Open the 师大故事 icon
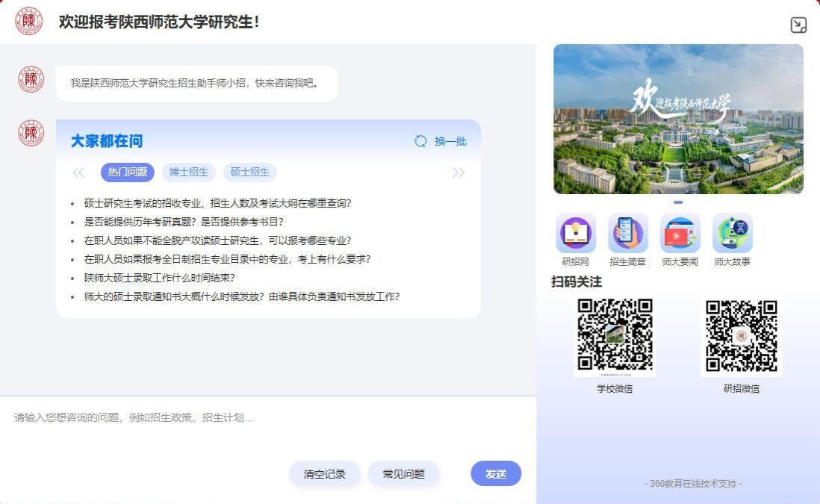Image resolution: width=820 pixels, height=504 pixels. 732,234
